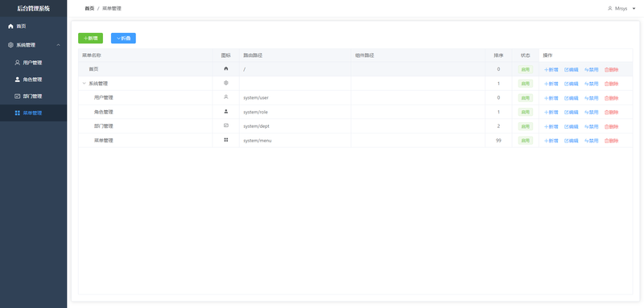Click the gear icon in the 系统管理 table row
This screenshot has width=644, height=308.
pyautogui.click(x=226, y=83)
